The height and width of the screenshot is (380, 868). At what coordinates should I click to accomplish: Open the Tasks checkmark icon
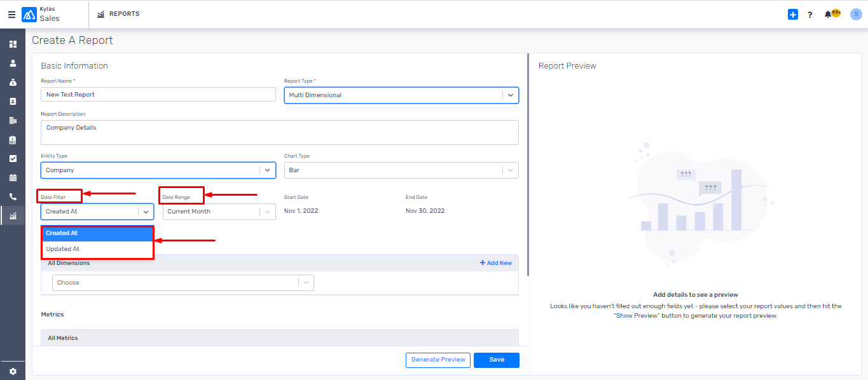tap(13, 159)
